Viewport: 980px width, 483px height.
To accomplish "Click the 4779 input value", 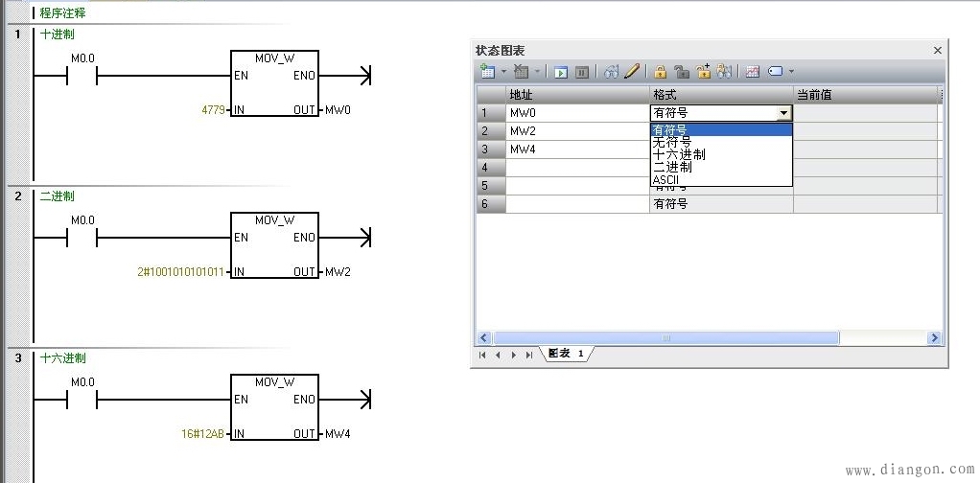I will coord(213,110).
